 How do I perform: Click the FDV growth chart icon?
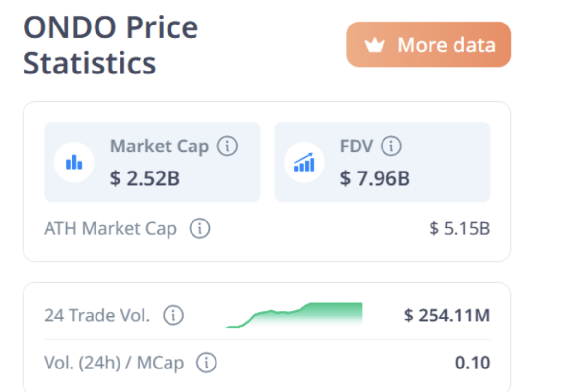304,162
